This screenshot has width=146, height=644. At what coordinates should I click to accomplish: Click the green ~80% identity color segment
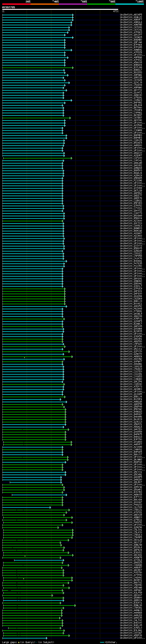tap(101, 4)
